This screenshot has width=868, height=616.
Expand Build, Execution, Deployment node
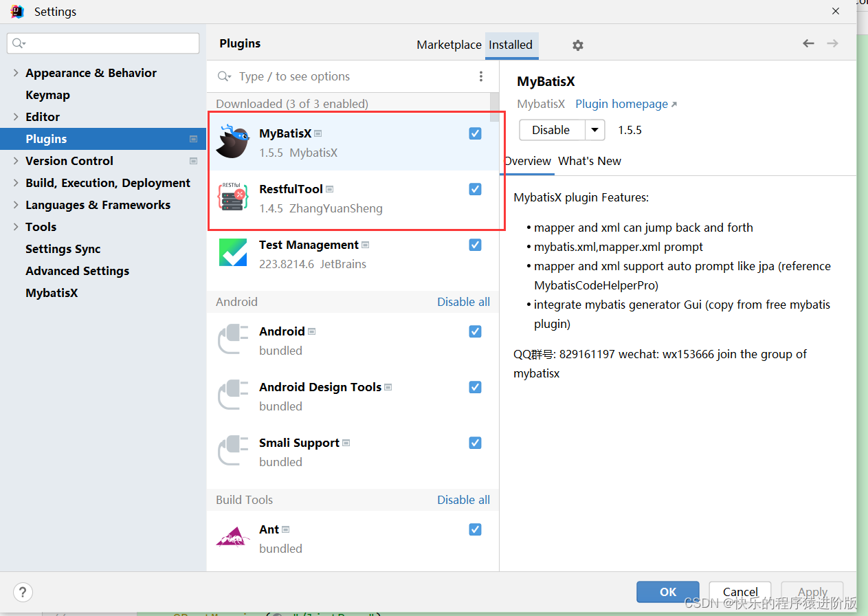click(15, 183)
